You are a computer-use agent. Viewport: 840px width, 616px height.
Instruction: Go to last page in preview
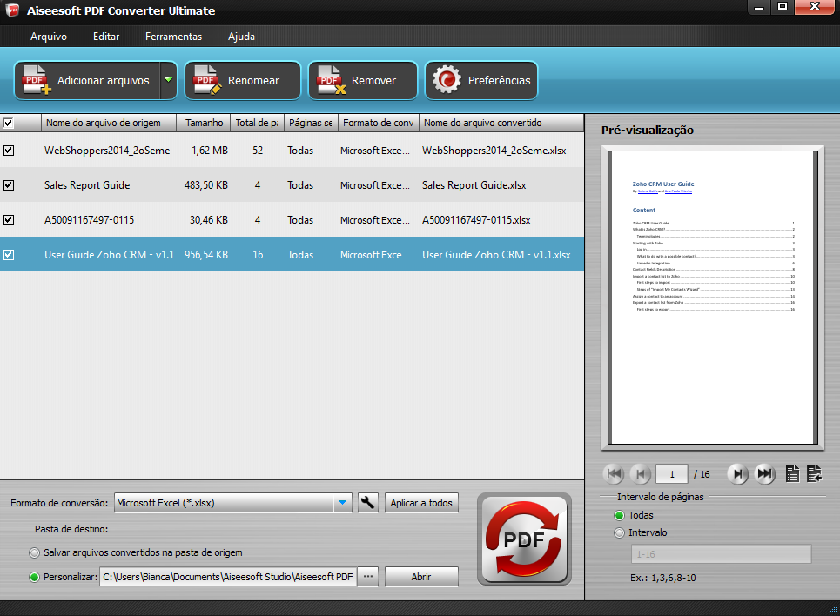click(x=764, y=474)
